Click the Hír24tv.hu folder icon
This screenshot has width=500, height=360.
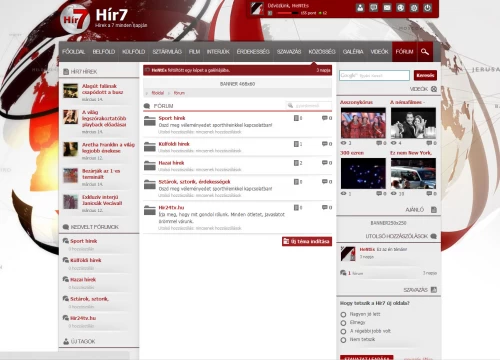(x=150, y=210)
